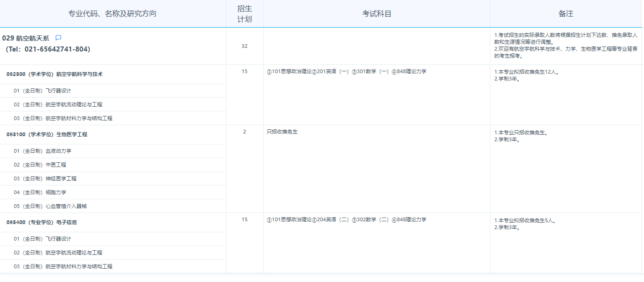The height and width of the screenshot is (282, 644).
Task: Select 04 细胞力学 research direction
Action: [40, 192]
